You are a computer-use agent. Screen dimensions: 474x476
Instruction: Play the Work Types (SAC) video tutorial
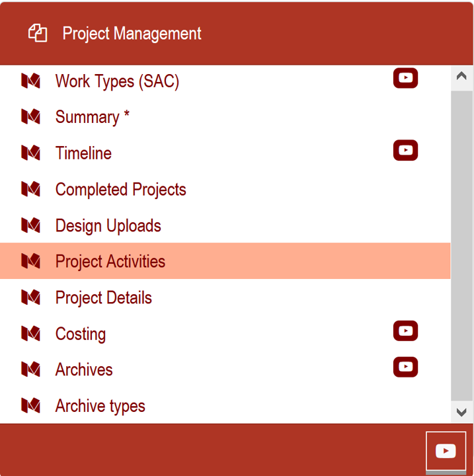click(x=405, y=78)
